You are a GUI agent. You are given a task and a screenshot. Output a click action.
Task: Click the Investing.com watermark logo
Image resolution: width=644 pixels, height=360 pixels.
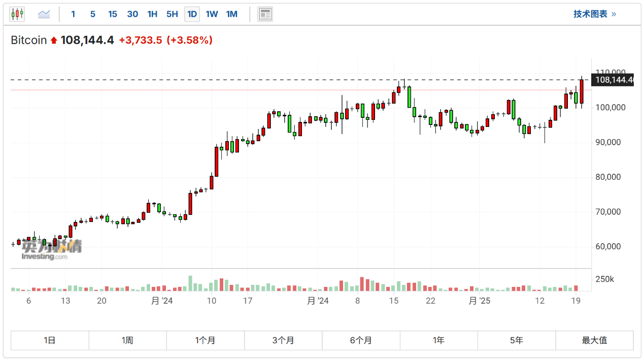[x=51, y=250]
